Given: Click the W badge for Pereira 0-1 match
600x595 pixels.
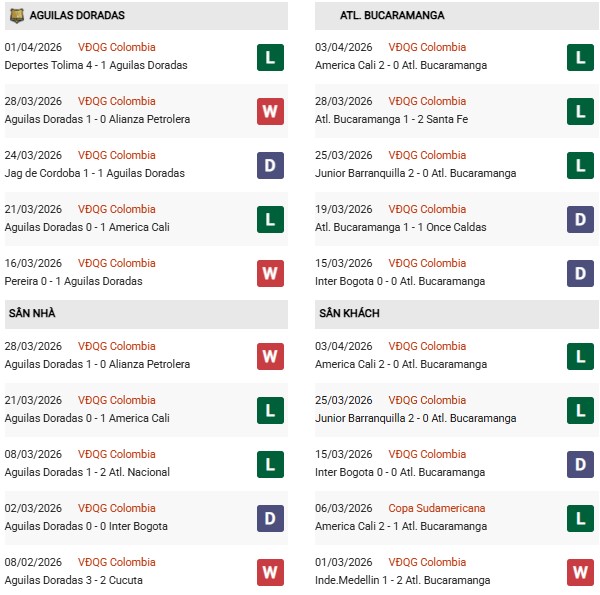Looking at the screenshot, I should point(270,273).
